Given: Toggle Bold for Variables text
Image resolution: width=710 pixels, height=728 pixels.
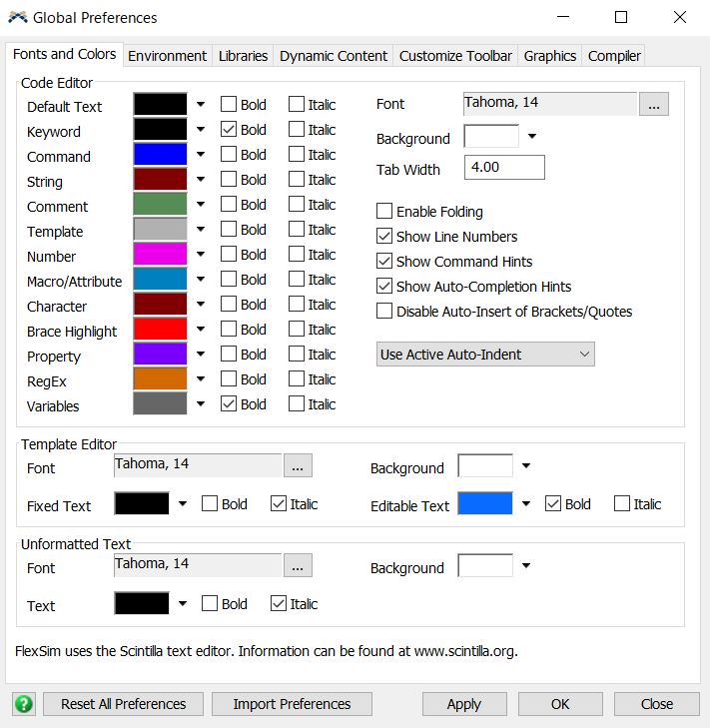Looking at the screenshot, I should [x=229, y=404].
